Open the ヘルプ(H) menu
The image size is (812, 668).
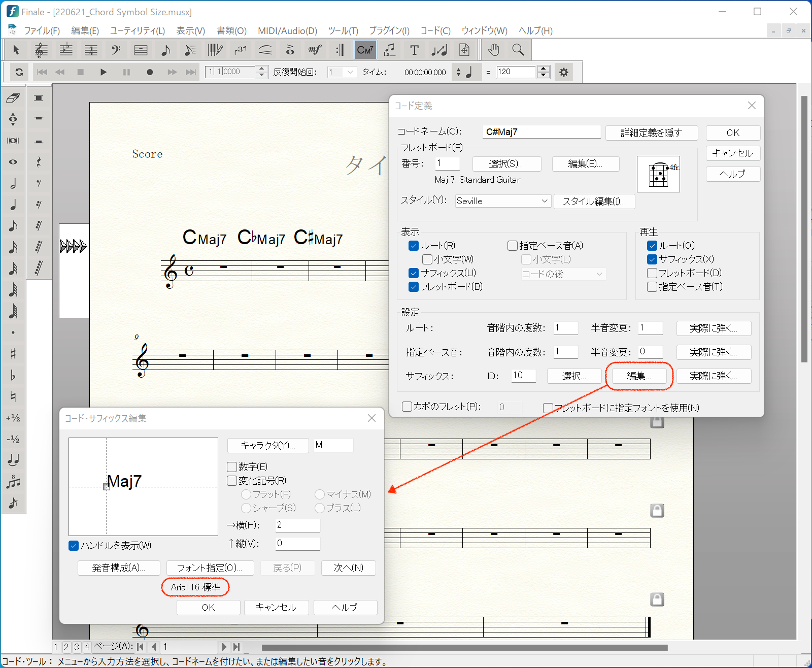click(x=535, y=30)
